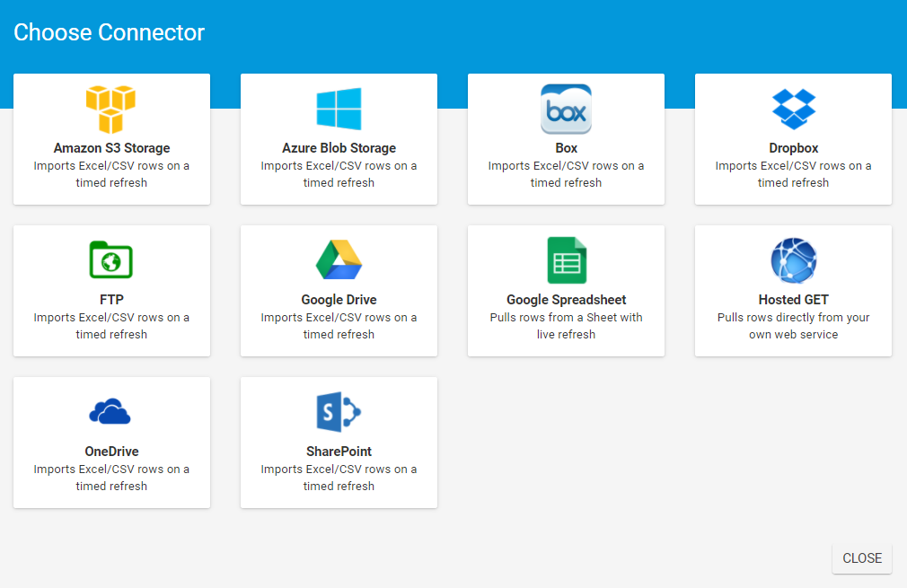Click the Azure Windows logo icon
Screen dimensions: 907x588
coord(339,109)
